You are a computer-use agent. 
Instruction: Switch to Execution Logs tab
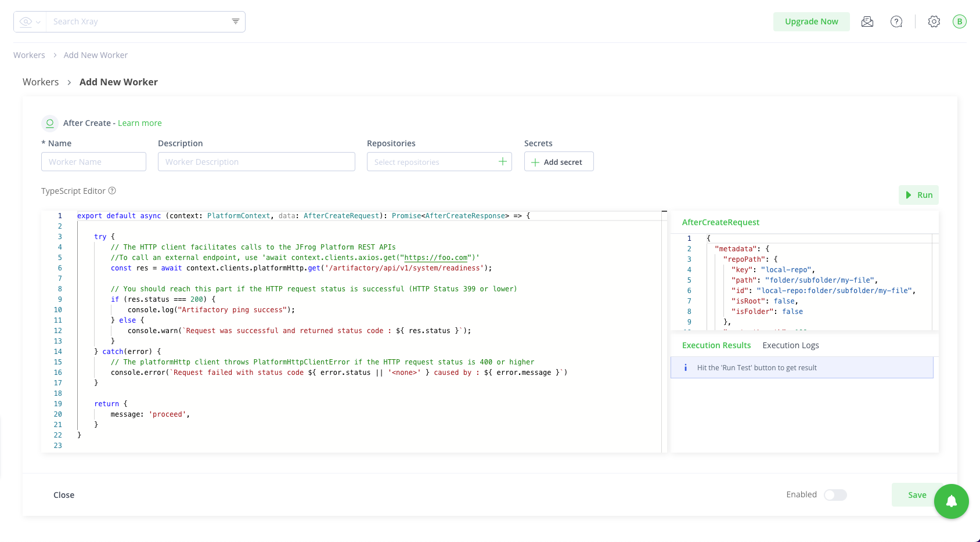click(790, 345)
